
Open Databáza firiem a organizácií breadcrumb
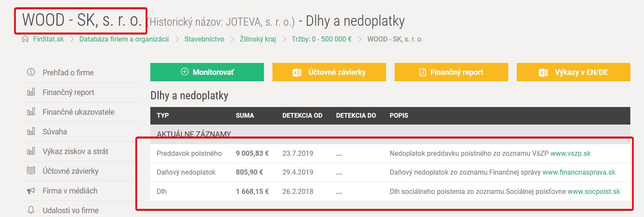coord(124,39)
